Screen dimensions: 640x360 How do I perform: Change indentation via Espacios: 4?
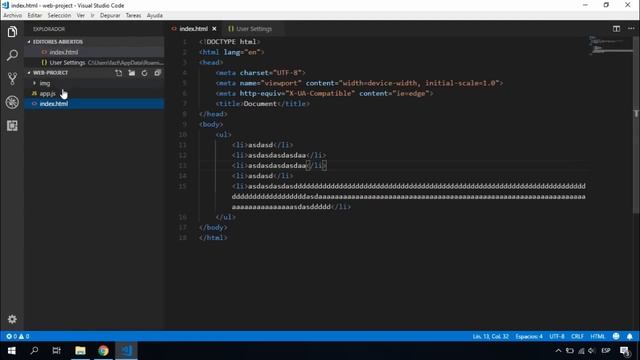click(529, 336)
